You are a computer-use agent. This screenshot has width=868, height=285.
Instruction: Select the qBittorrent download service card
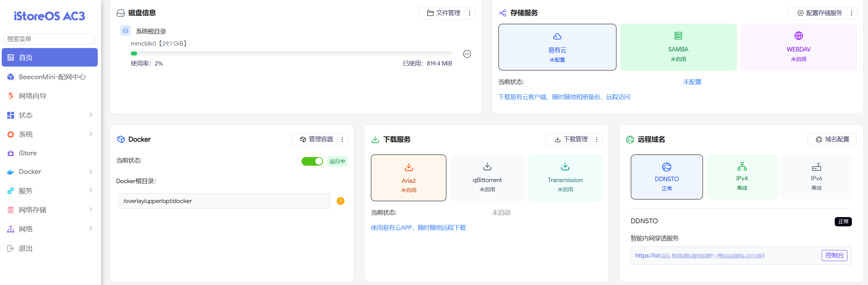[487, 178]
